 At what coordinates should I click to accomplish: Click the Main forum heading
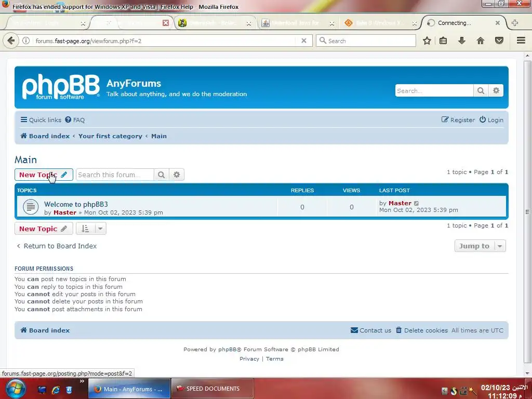tap(25, 159)
